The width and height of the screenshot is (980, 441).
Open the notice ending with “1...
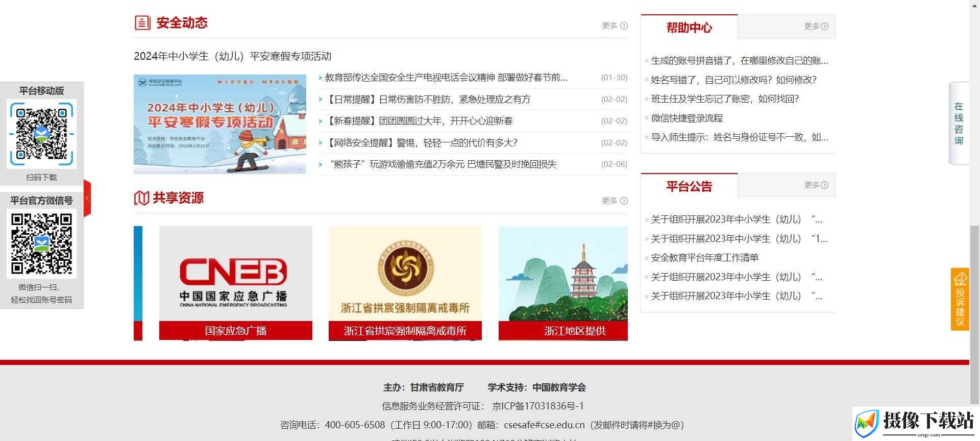(x=739, y=239)
